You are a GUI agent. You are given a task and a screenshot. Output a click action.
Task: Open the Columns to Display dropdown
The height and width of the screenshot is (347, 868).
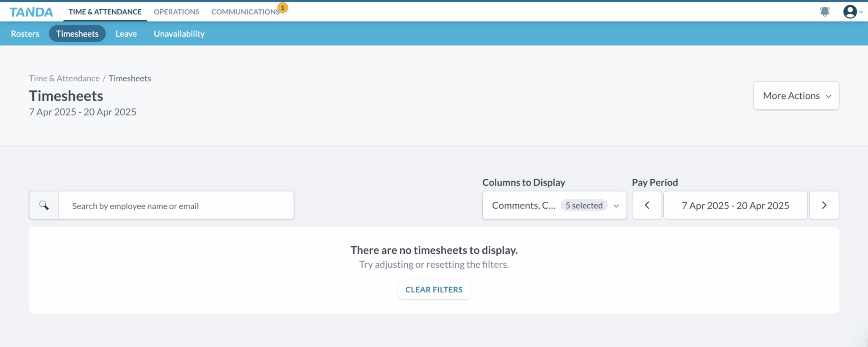point(554,205)
